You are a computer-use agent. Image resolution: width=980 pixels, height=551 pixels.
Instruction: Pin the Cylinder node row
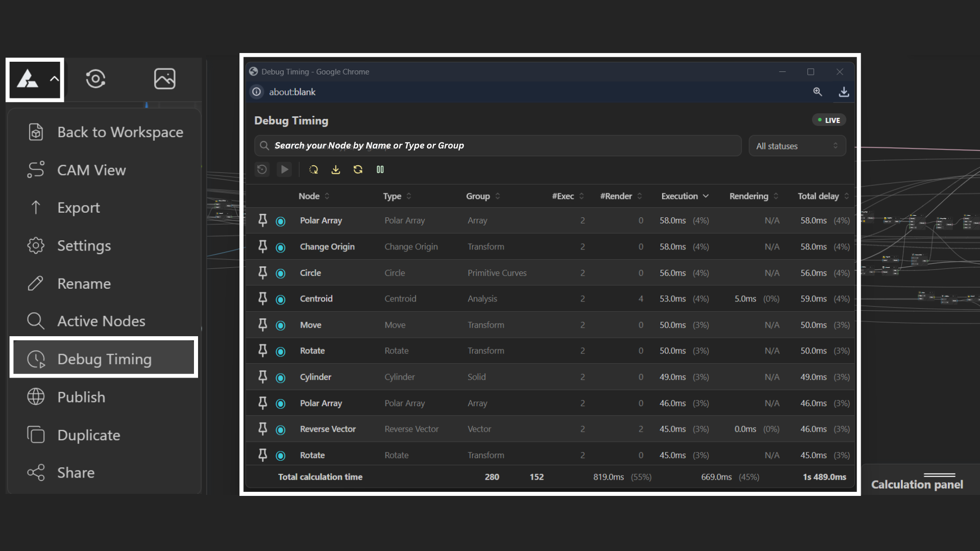click(x=263, y=377)
